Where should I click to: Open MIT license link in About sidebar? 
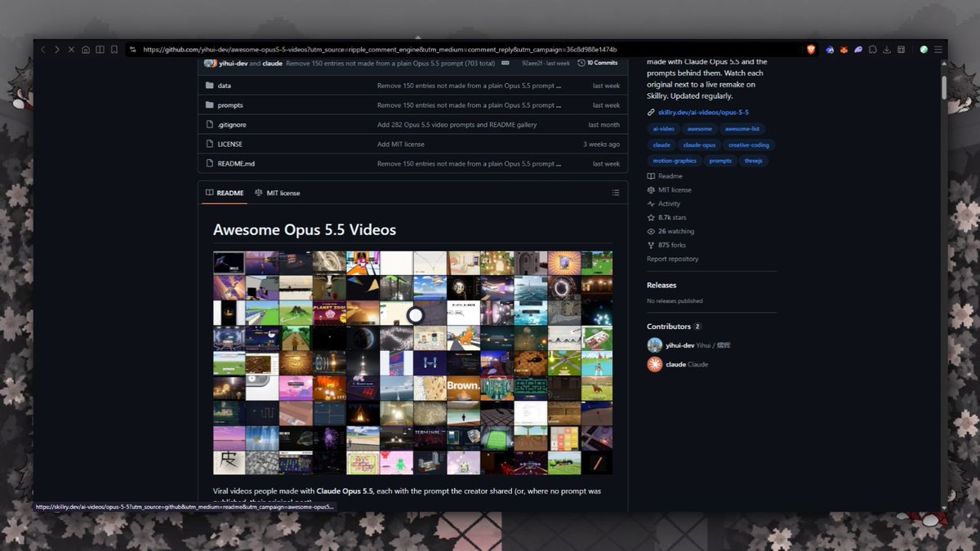pyautogui.click(x=669, y=190)
